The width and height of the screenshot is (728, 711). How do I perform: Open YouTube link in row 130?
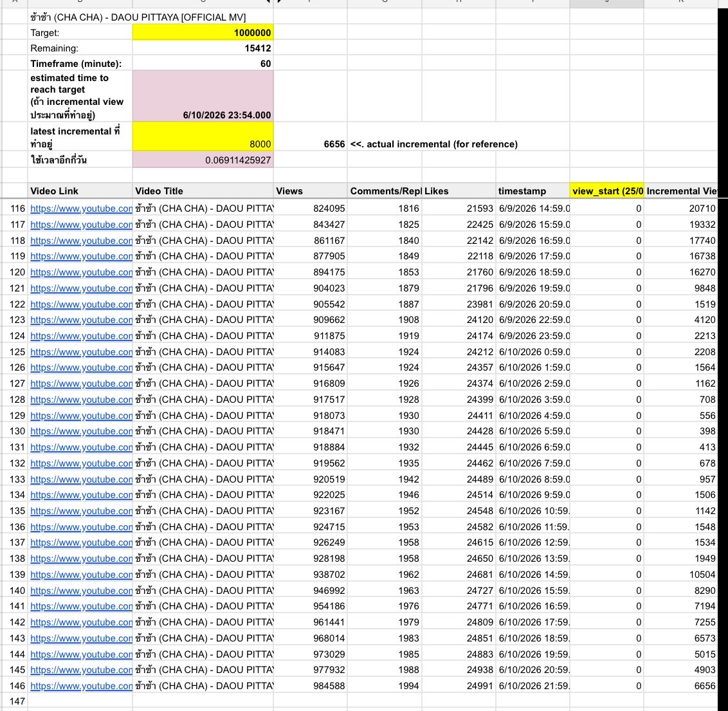tap(81, 431)
